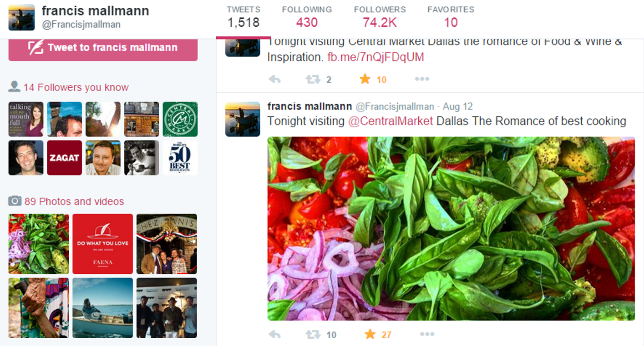Reply to the Aug 12 CentralMarket tweet
The image size is (644, 346).
[x=274, y=335]
